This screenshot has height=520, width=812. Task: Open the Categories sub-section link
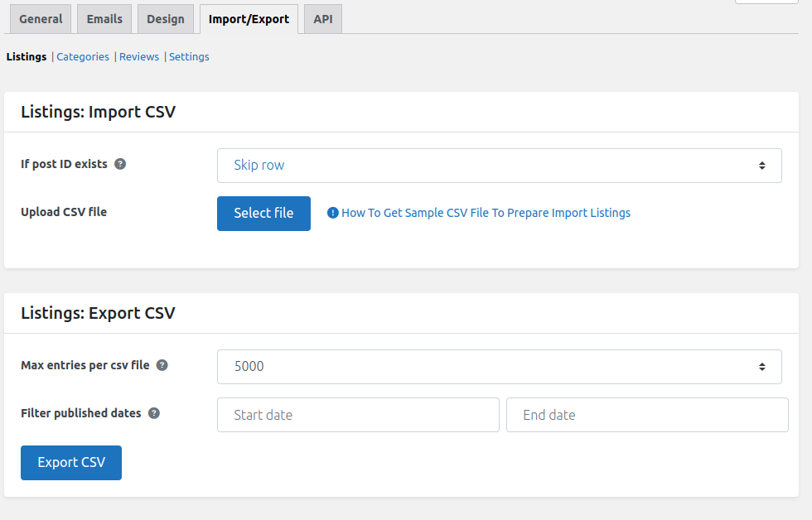point(83,57)
